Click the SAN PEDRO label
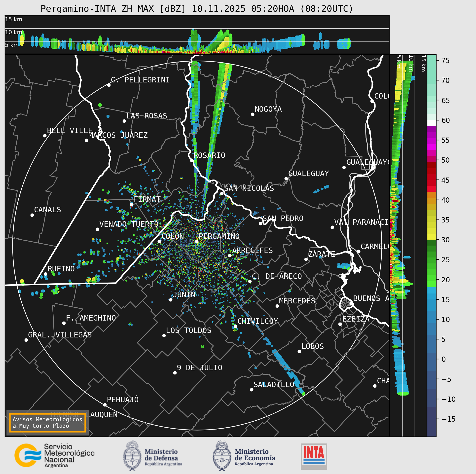Screen dimensions: 476x474 (283, 218)
